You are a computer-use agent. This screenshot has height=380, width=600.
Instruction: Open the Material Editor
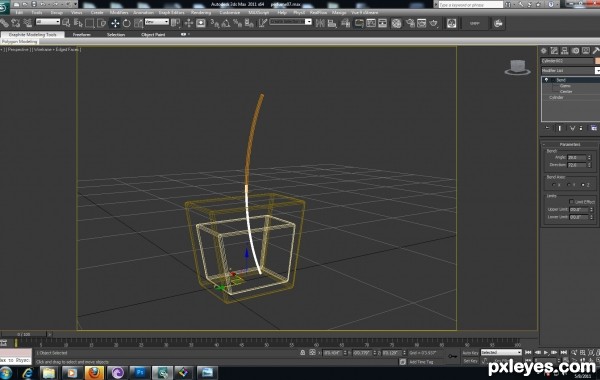coord(396,23)
